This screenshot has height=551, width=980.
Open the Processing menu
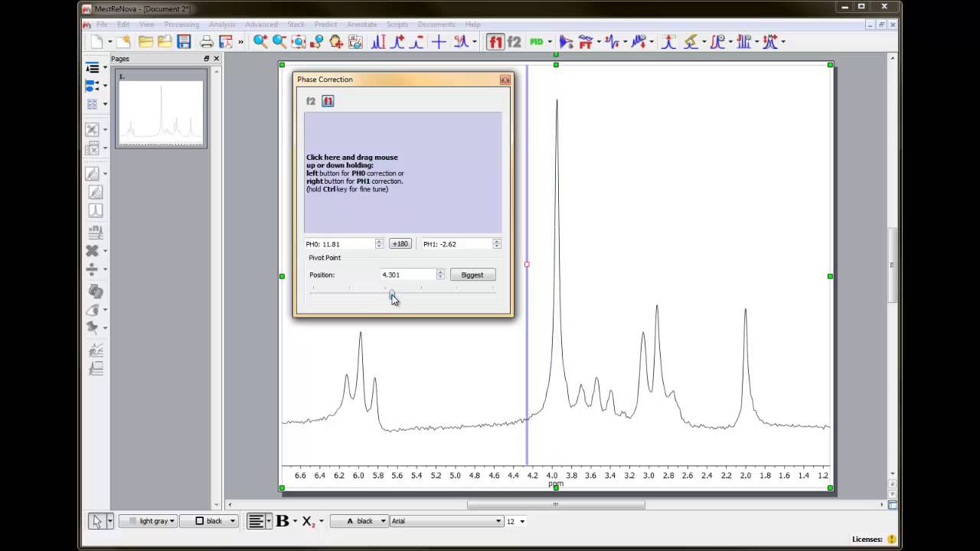point(181,24)
